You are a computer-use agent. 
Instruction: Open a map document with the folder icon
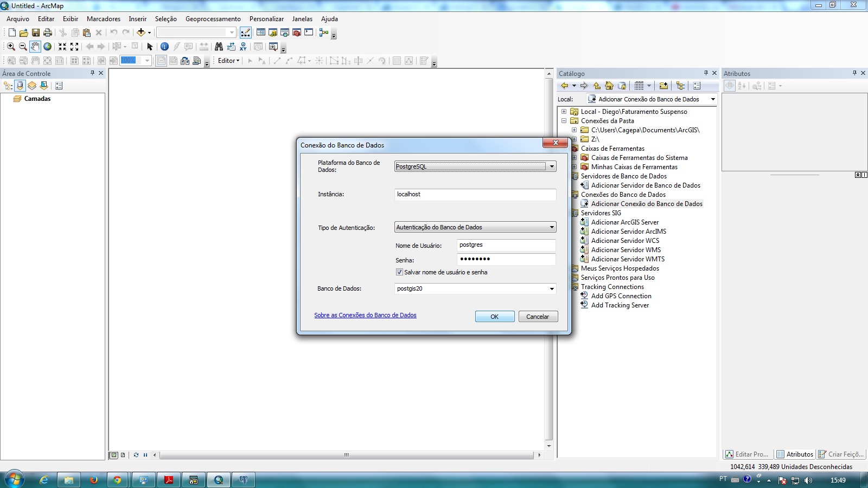point(23,33)
